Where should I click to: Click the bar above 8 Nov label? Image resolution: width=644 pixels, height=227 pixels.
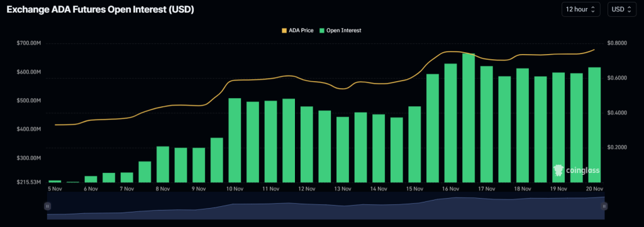[163, 164]
